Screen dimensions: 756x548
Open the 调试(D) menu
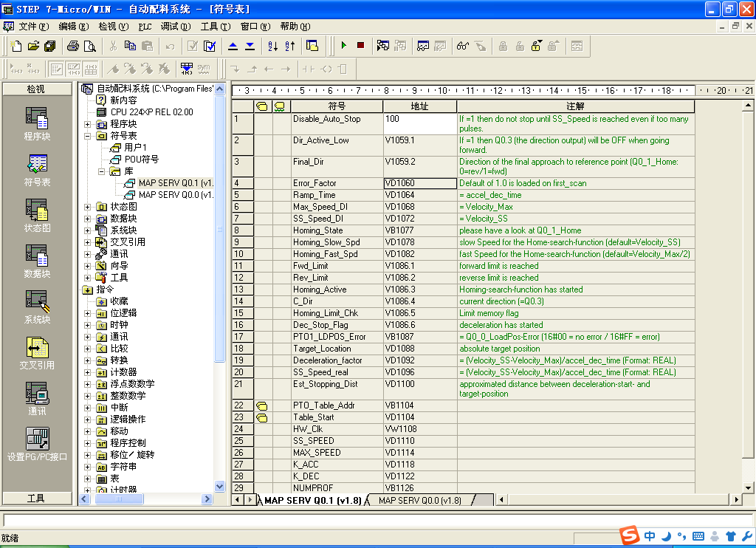(x=176, y=27)
